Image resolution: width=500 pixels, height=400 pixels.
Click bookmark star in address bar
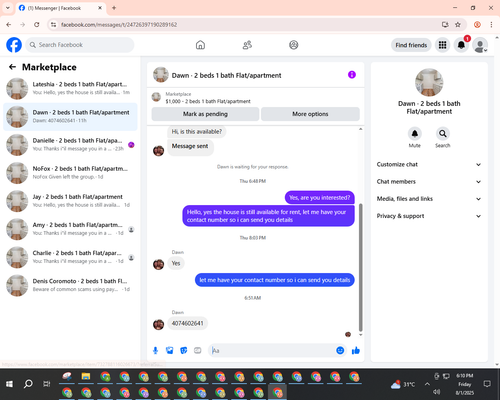pos(458,25)
